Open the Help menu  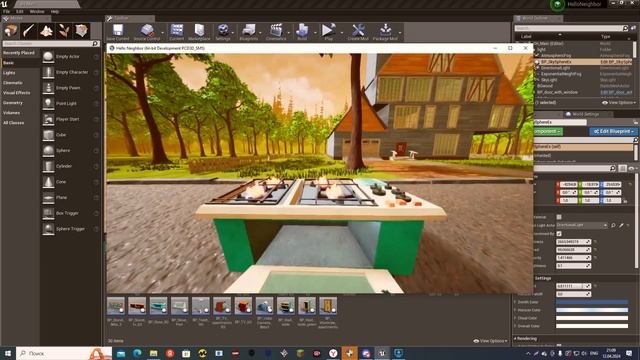click(x=55, y=11)
